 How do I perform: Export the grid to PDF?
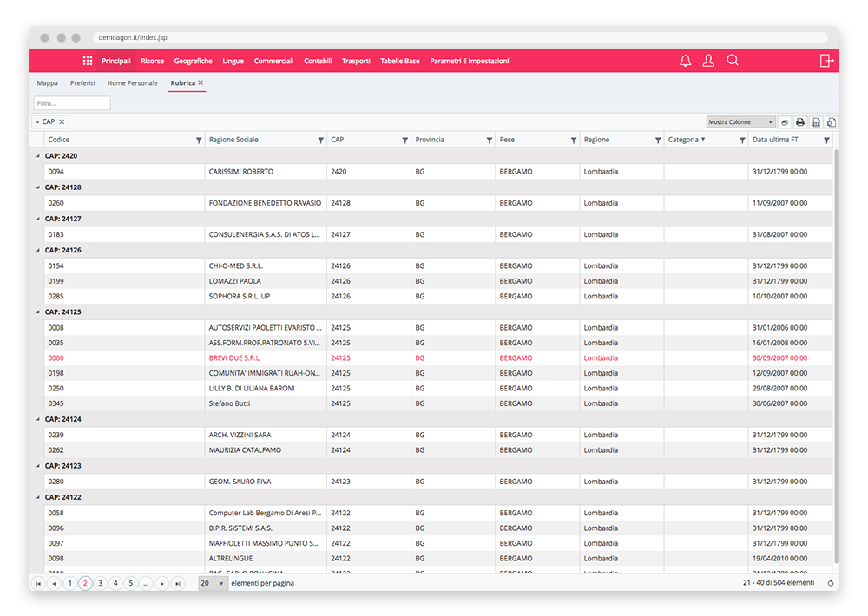click(816, 122)
